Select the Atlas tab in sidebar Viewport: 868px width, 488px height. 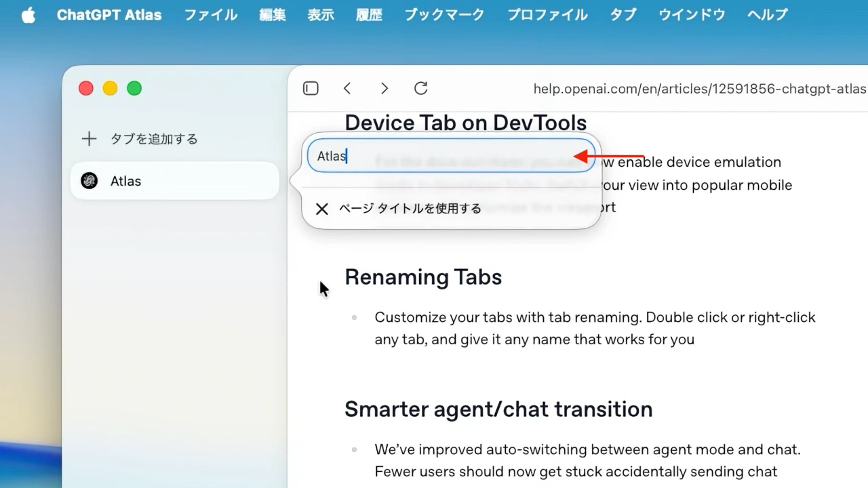[x=174, y=181]
